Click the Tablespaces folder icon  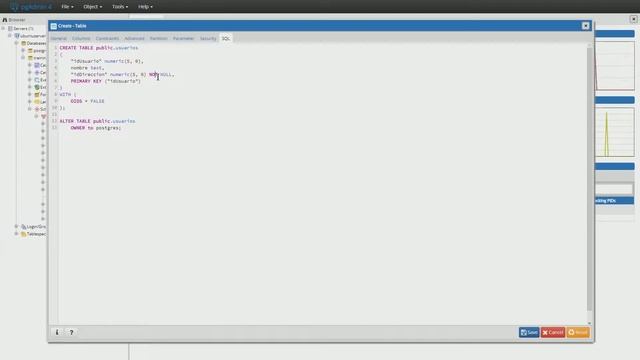(x=24, y=234)
